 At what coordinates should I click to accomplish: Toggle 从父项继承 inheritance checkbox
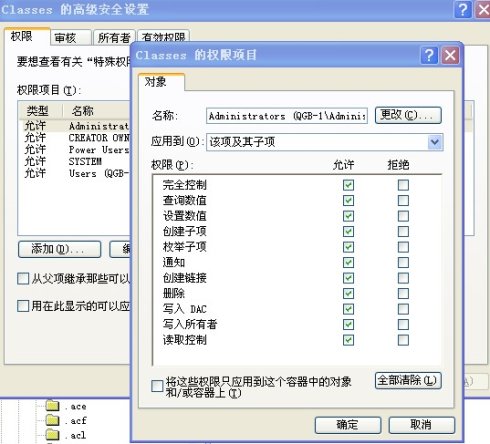(x=23, y=278)
